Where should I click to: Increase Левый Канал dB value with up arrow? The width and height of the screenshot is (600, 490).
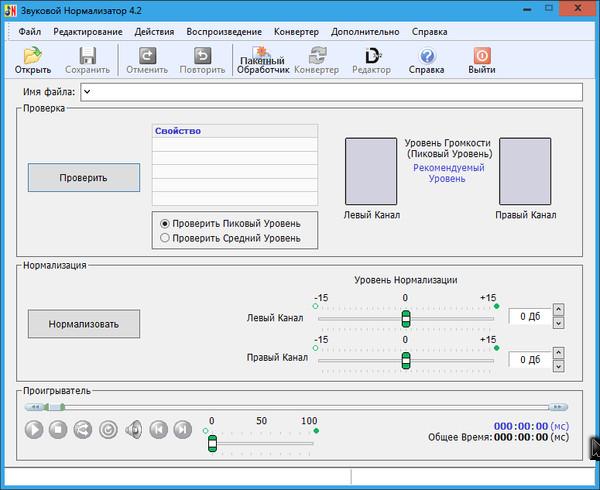[x=558, y=311]
